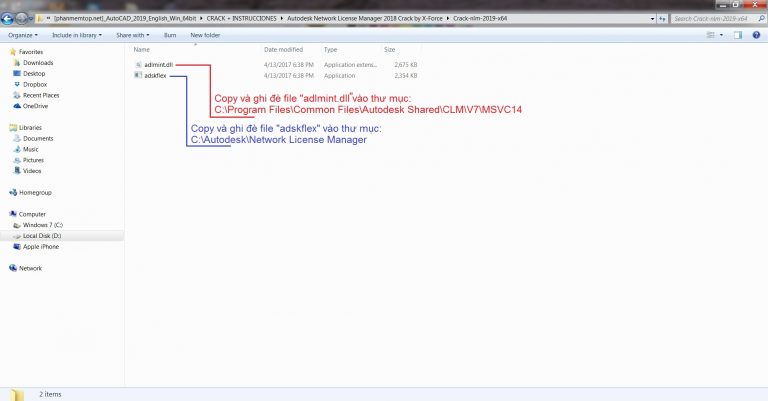Screen dimensions: 768x401
Task: Open the address bar history dropdown arrow
Action: click(x=652, y=19)
